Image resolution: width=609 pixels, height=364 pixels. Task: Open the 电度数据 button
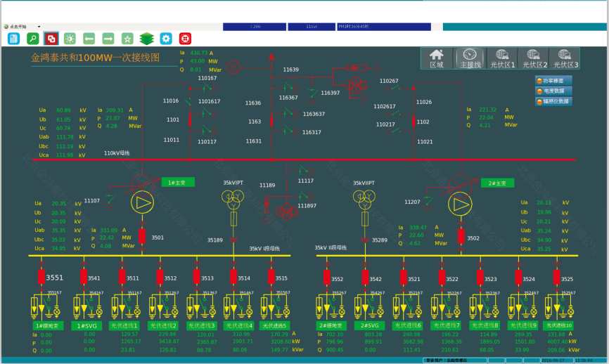tap(553, 91)
